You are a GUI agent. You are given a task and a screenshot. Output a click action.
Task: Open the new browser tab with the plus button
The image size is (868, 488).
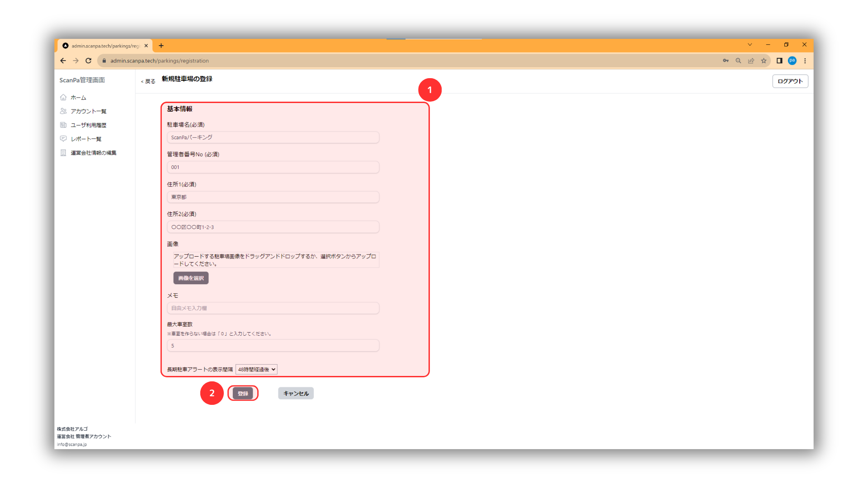tap(161, 46)
